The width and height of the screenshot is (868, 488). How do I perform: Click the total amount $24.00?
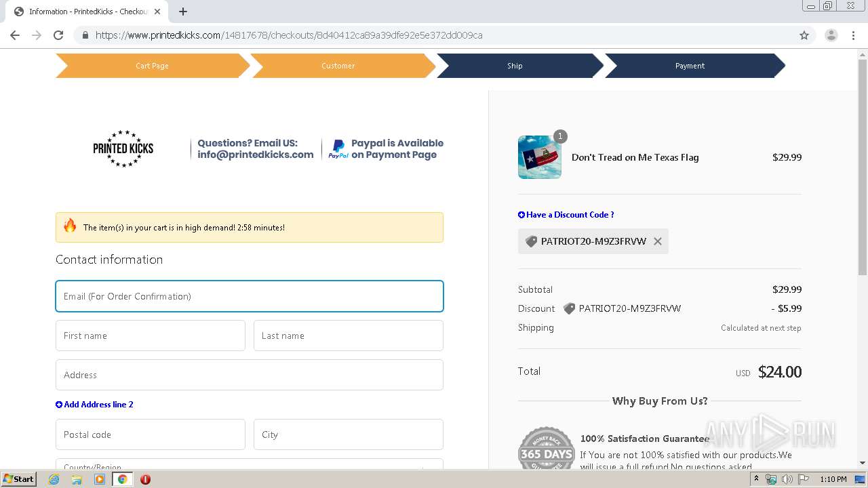coord(780,372)
